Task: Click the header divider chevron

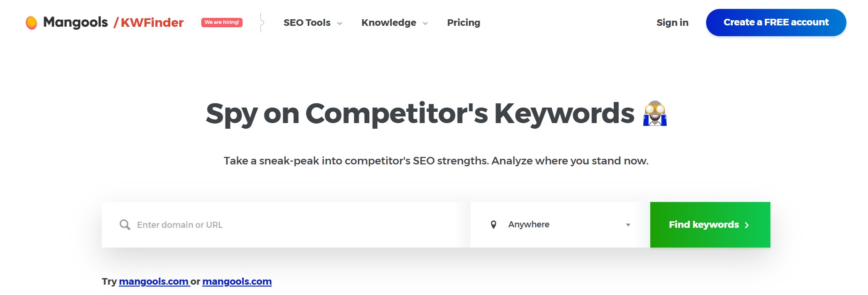Action: click(262, 23)
